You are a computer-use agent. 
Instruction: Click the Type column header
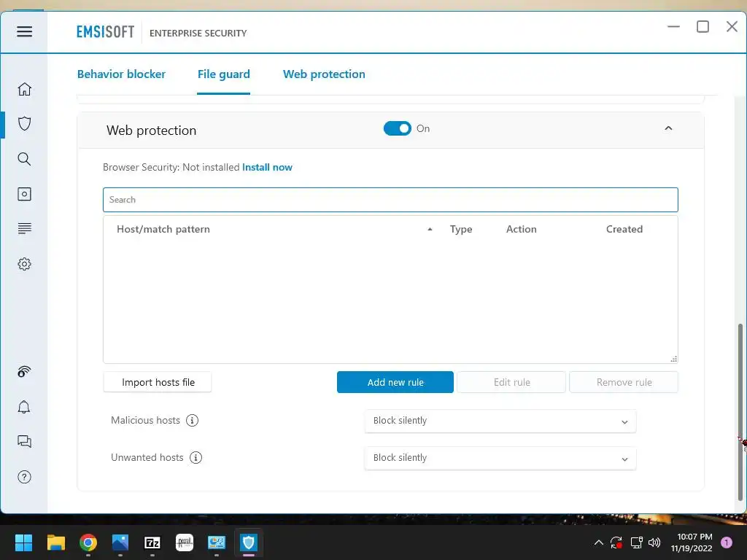[461, 229]
